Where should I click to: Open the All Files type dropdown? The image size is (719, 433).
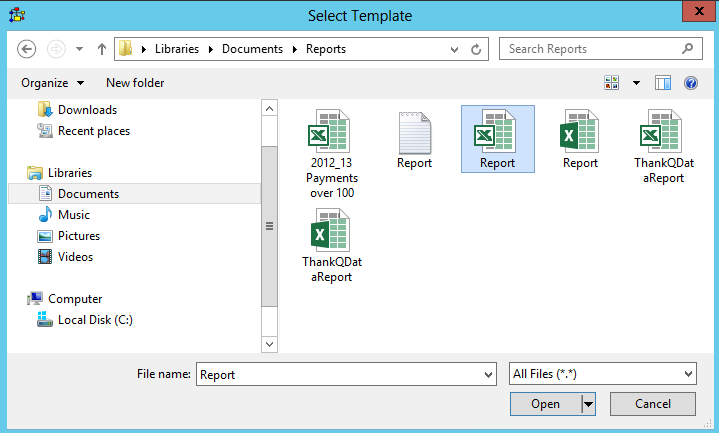(x=602, y=374)
